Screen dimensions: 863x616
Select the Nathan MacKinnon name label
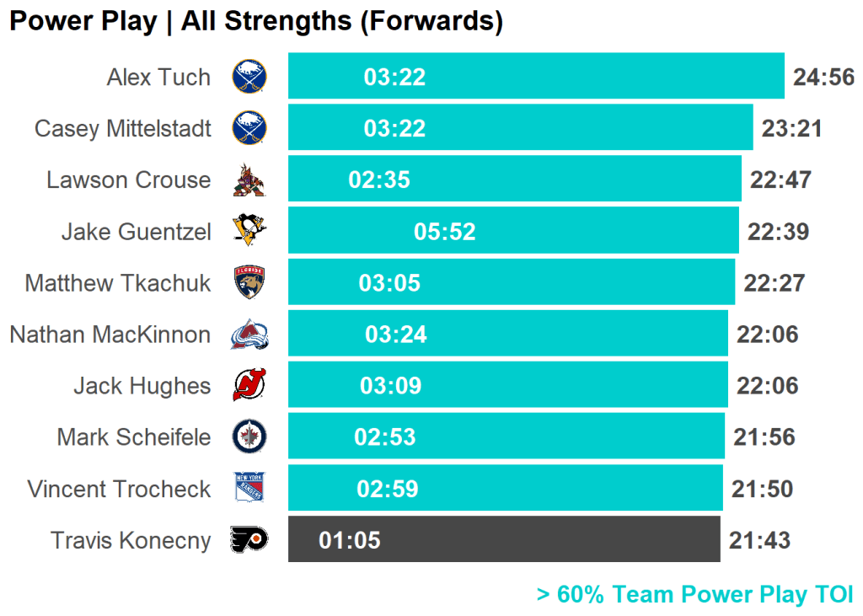110,335
